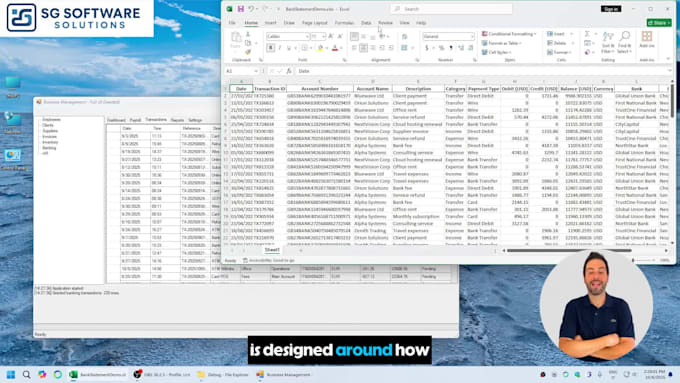
Task: Open the font name combo box
Action: [x=288, y=36]
